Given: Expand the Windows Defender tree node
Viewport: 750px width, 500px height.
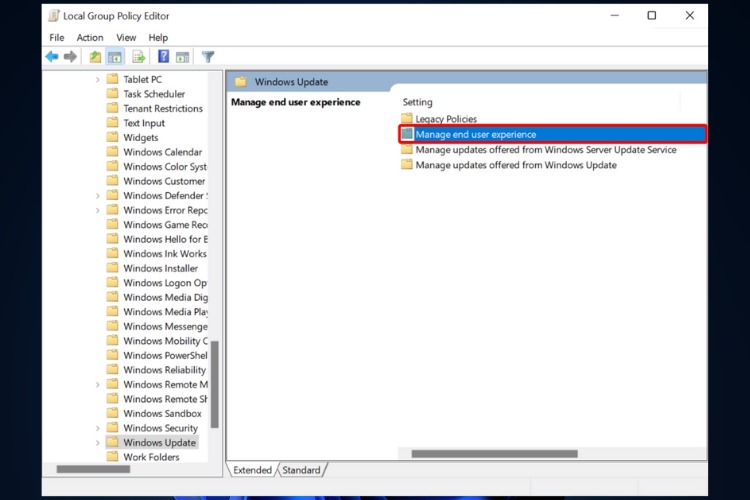Looking at the screenshot, I should [x=98, y=196].
